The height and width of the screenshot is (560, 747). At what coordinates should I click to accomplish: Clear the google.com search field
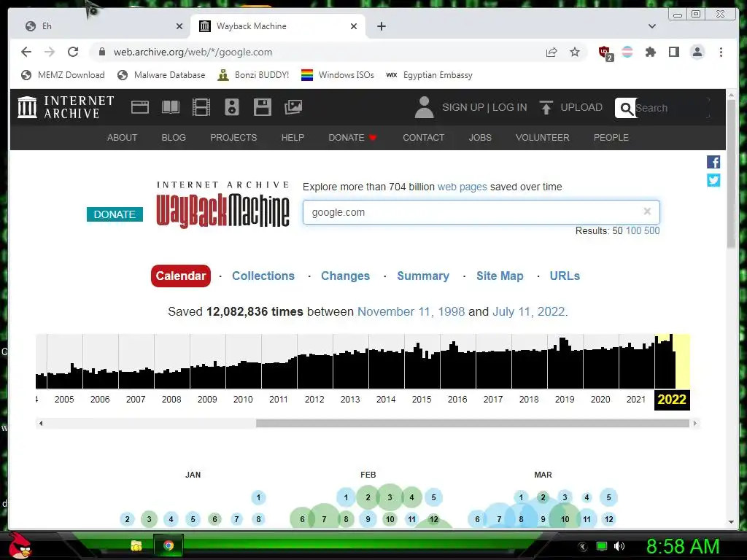click(647, 211)
